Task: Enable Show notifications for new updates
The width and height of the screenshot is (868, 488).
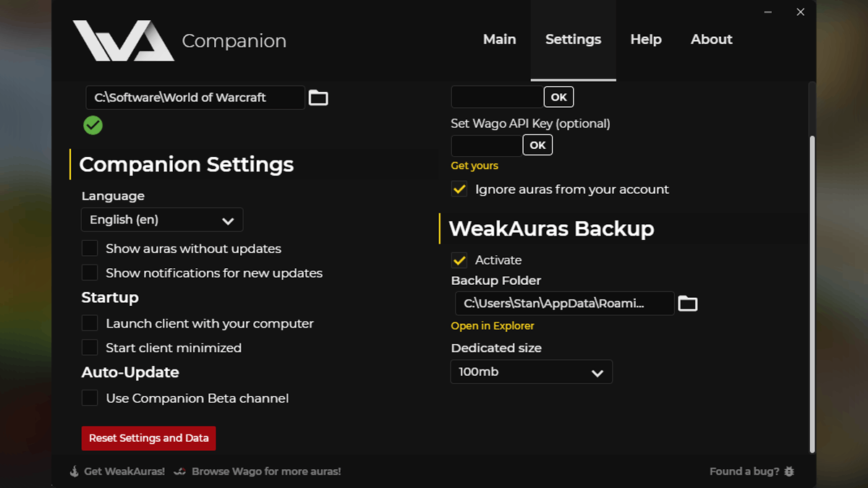Action: point(90,273)
